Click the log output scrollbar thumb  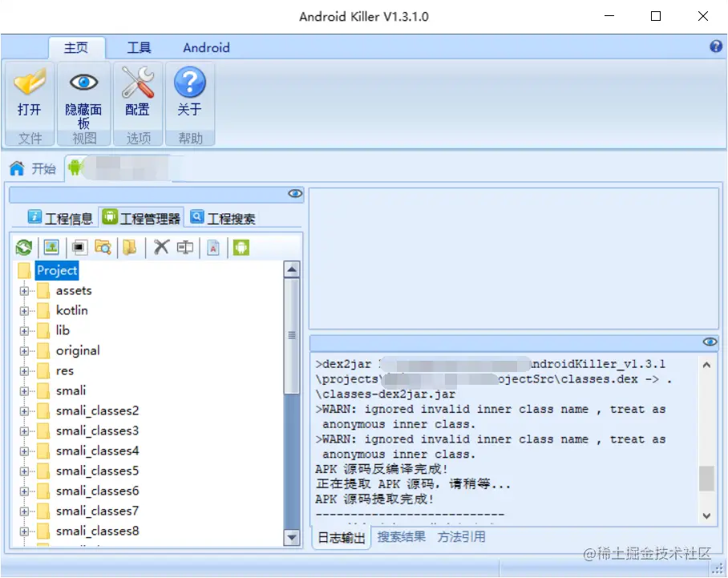pos(706,478)
